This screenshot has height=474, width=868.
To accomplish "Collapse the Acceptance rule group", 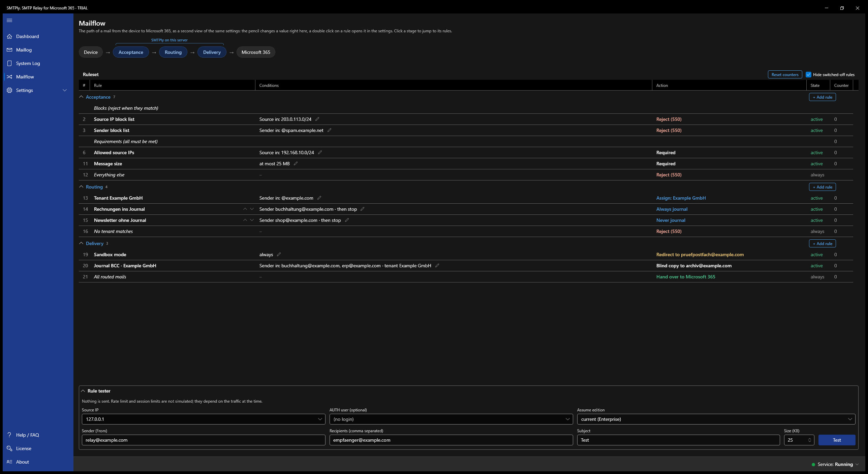I will pos(81,97).
